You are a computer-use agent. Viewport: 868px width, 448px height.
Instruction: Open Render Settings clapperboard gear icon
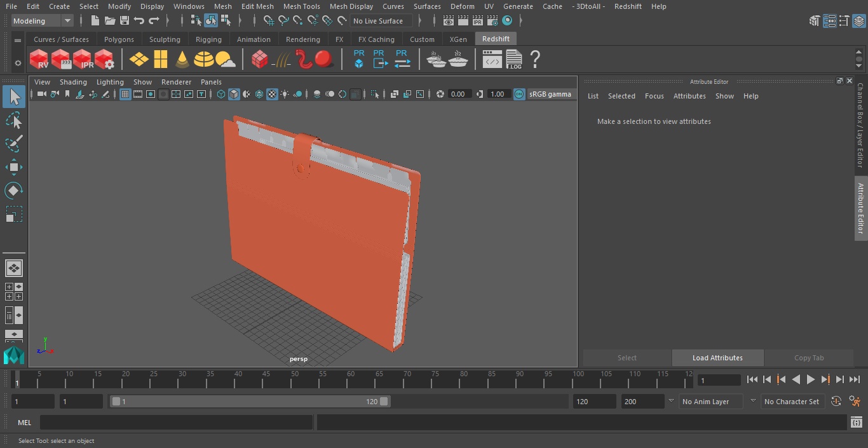(492, 21)
